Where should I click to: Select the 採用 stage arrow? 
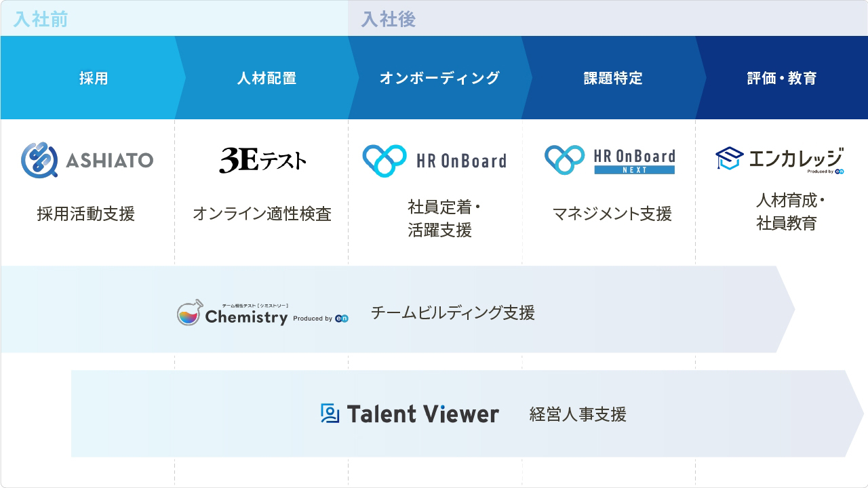94,78
